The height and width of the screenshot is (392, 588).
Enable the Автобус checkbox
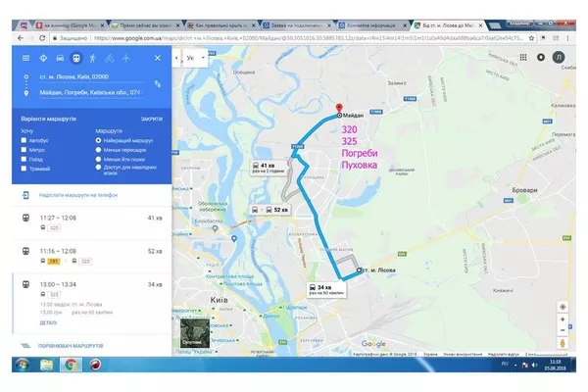pyautogui.click(x=24, y=139)
